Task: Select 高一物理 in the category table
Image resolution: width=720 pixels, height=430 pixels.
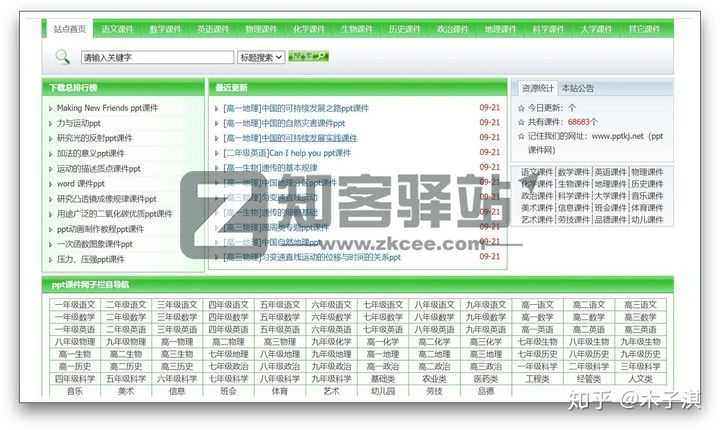Action: click(177, 342)
